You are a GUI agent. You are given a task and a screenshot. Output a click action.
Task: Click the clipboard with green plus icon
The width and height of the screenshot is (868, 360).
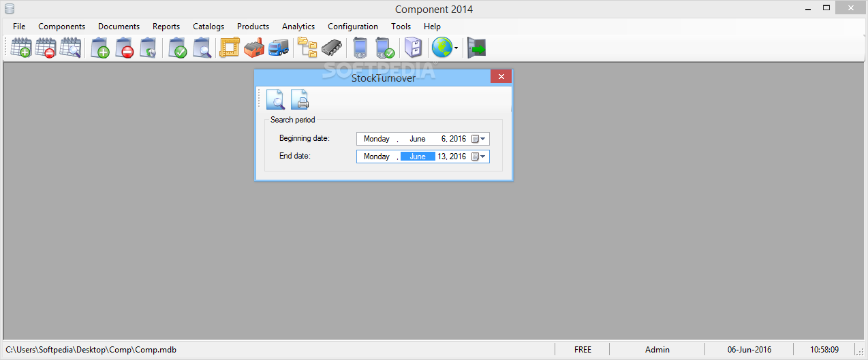click(100, 48)
